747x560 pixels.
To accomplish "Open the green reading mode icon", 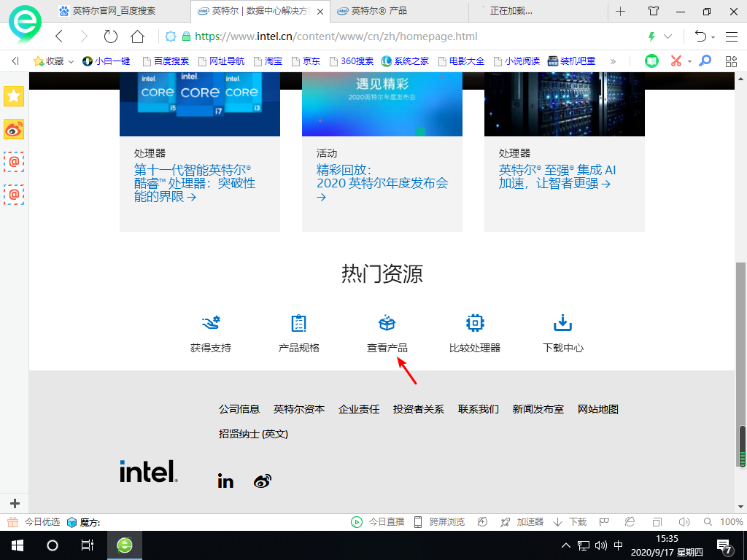I will click(x=651, y=61).
